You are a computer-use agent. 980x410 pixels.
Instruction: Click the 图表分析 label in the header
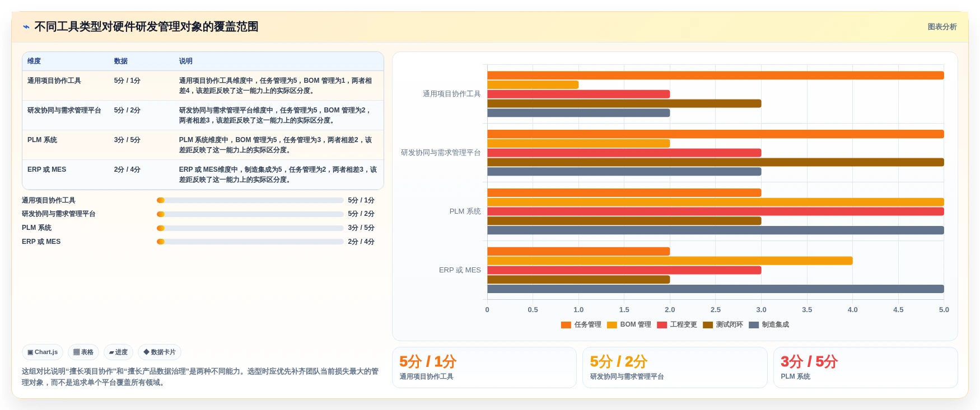(x=942, y=27)
